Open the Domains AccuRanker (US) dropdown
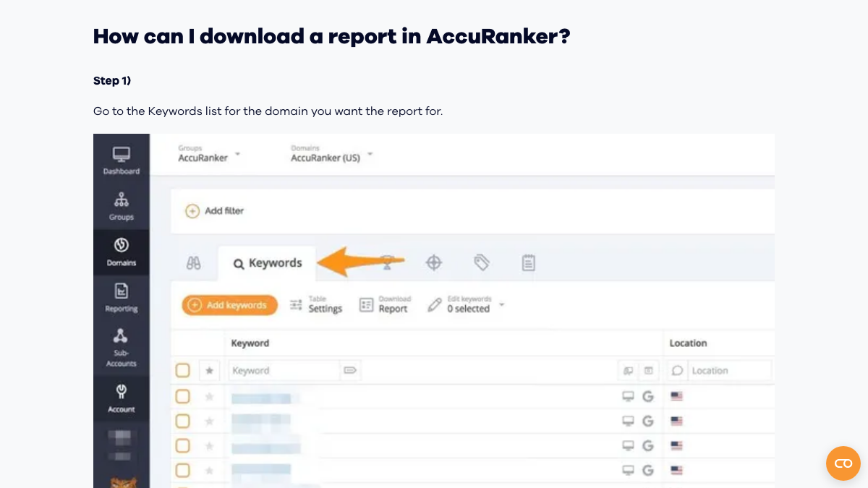This screenshot has height=488, width=868. [332, 154]
